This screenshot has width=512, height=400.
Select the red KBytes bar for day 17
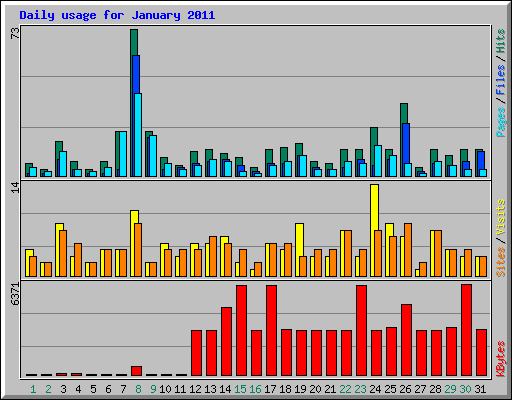click(272, 331)
